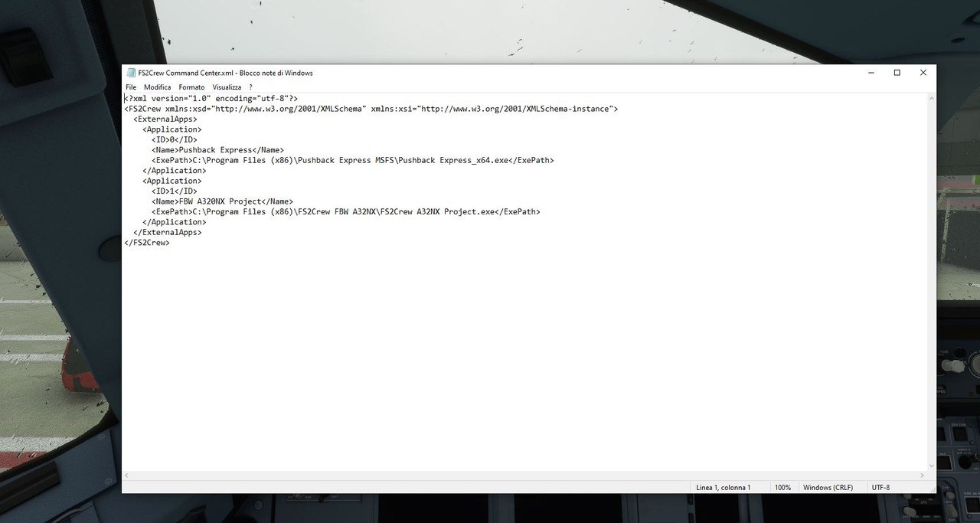The image size is (980, 523).
Task: Click horizontal scrollbar right arrow
Action: point(921,476)
